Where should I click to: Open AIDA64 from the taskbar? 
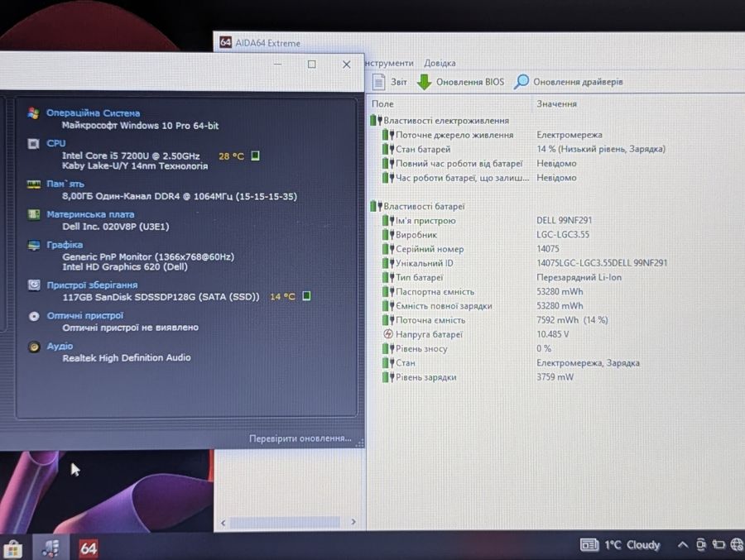[x=89, y=548]
